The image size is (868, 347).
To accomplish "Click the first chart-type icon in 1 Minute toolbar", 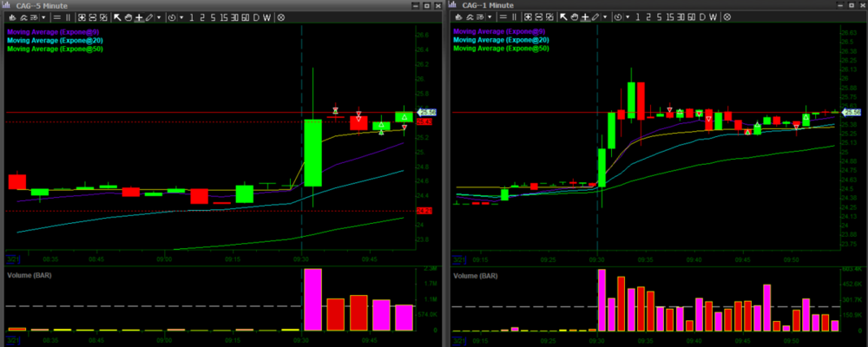I will pos(458,17).
